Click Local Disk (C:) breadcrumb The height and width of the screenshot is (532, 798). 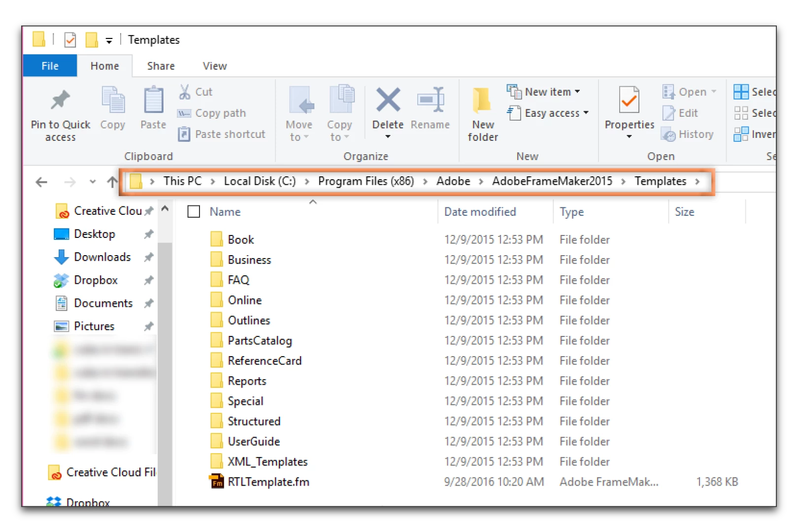coord(260,181)
